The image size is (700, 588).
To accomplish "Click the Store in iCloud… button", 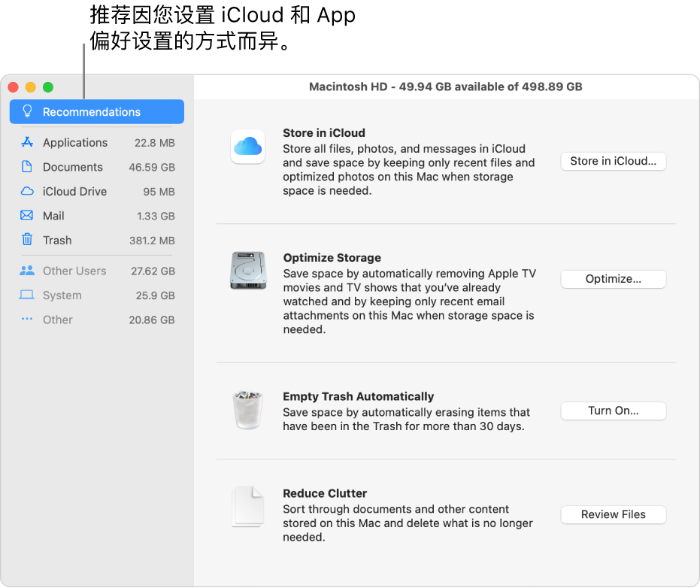I will coord(613,161).
